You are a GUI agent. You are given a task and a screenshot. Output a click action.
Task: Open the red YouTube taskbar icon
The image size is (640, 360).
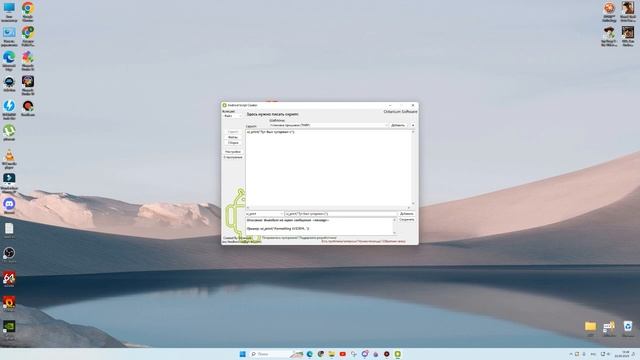click(x=342, y=354)
